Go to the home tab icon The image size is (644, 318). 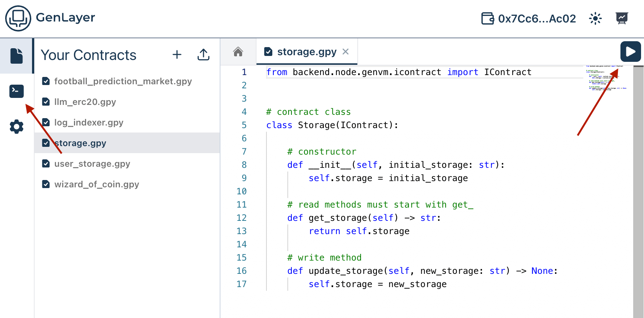pyautogui.click(x=238, y=52)
